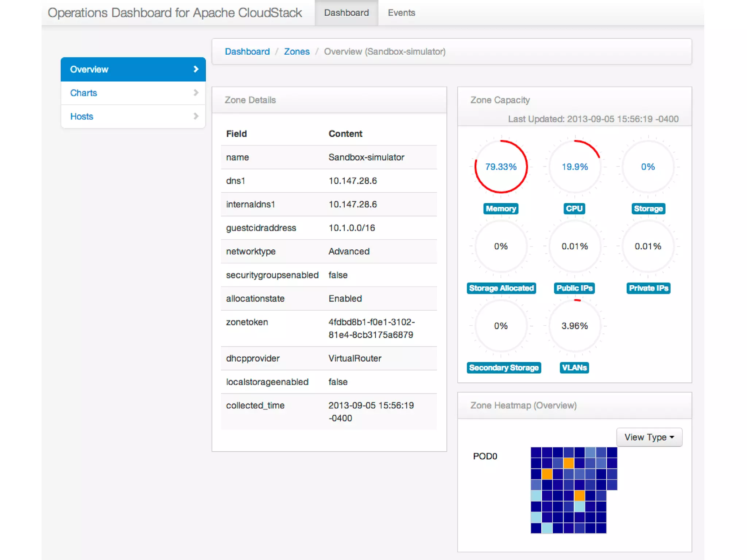This screenshot has height=560, width=747.
Task: Click the VLANs 3.96% gauge
Action: click(574, 326)
